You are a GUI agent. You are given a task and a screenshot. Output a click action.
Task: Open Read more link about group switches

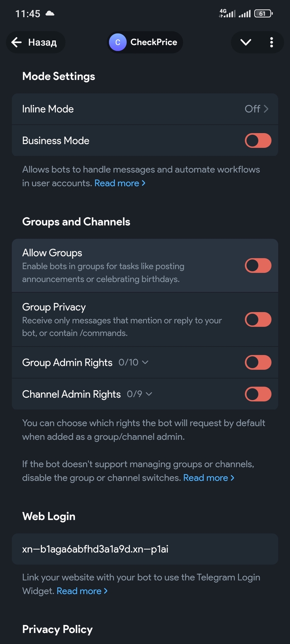208,478
